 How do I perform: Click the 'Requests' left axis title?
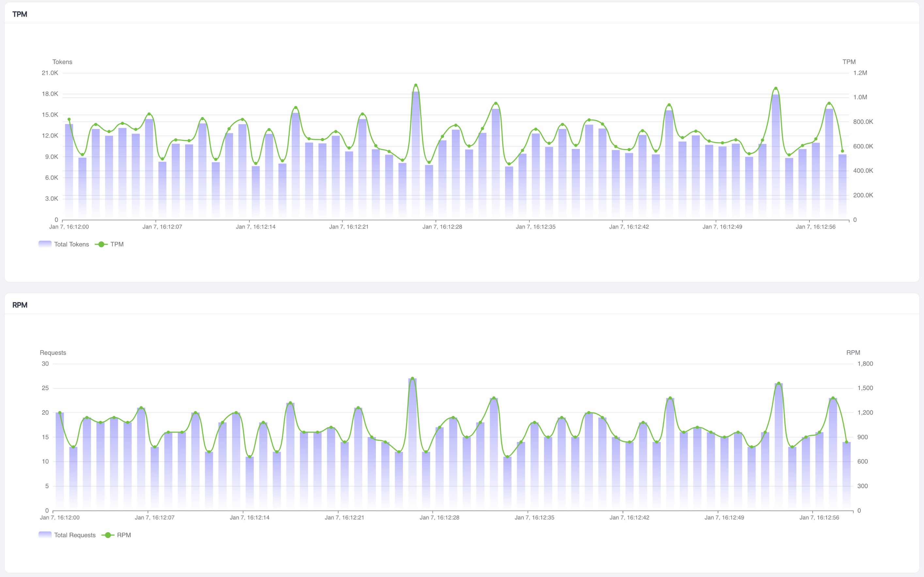click(x=53, y=353)
